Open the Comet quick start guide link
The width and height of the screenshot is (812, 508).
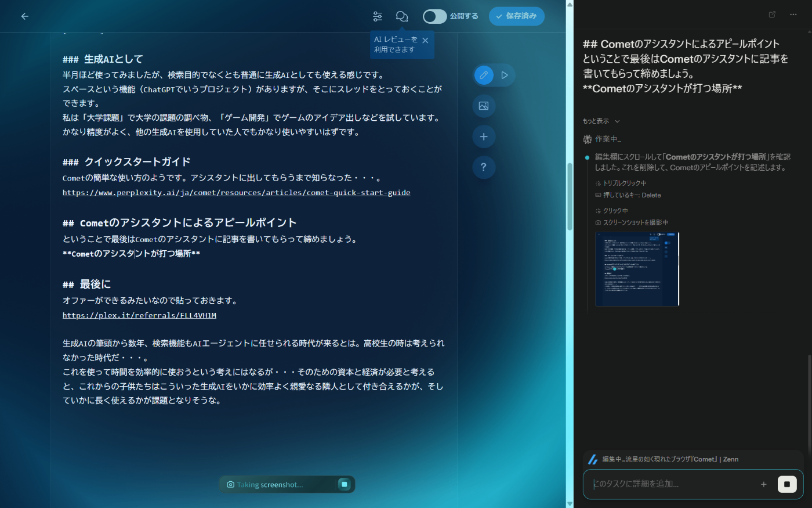click(237, 193)
